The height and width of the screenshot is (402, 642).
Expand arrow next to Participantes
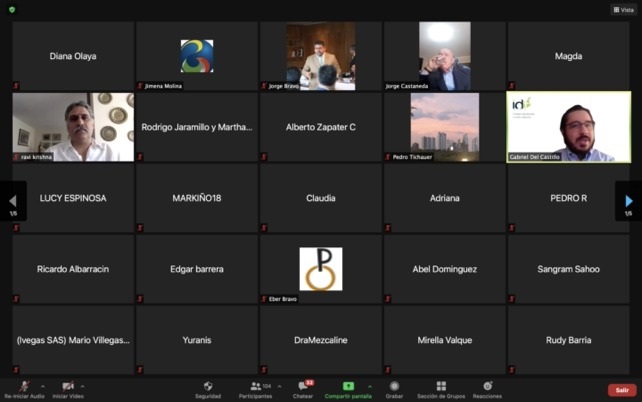click(279, 386)
